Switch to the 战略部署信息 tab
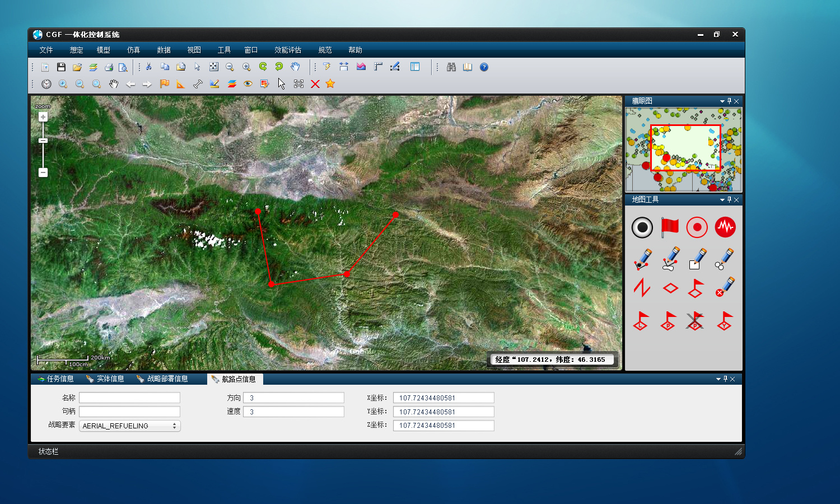Viewport: 840px width, 504px height. (x=162, y=379)
